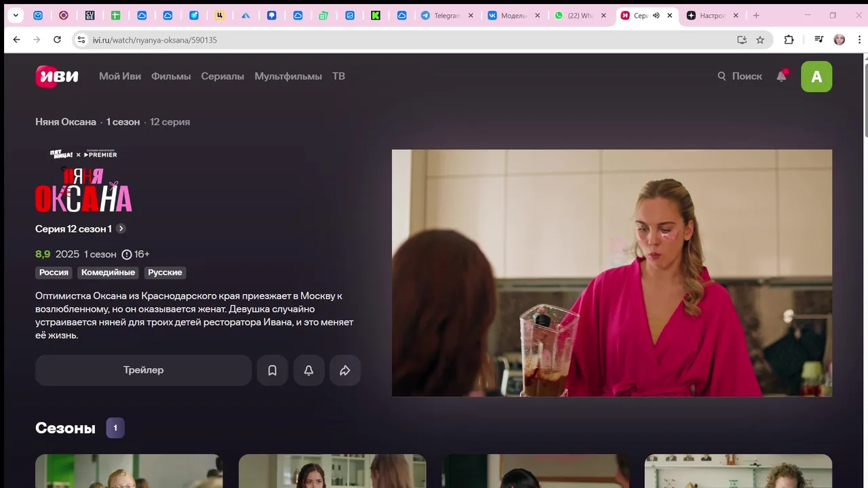Image resolution: width=868 pixels, height=488 pixels.
Task: View site information icon in address bar
Action: click(x=81, y=40)
